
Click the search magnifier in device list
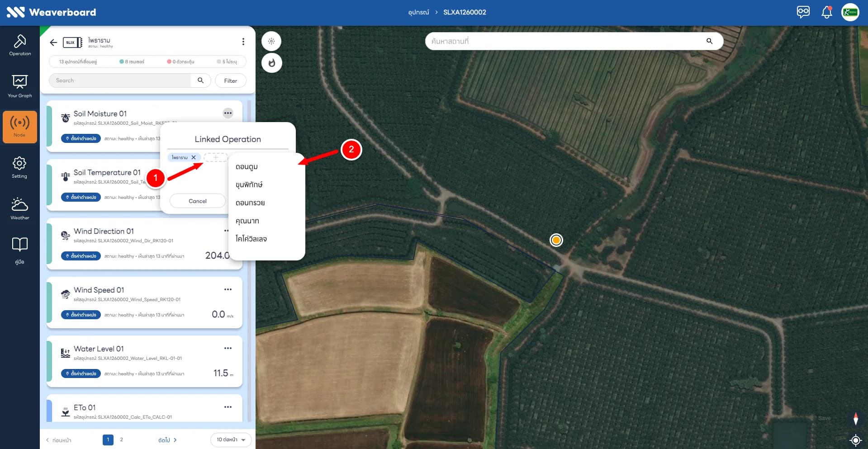[x=201, y=80]
